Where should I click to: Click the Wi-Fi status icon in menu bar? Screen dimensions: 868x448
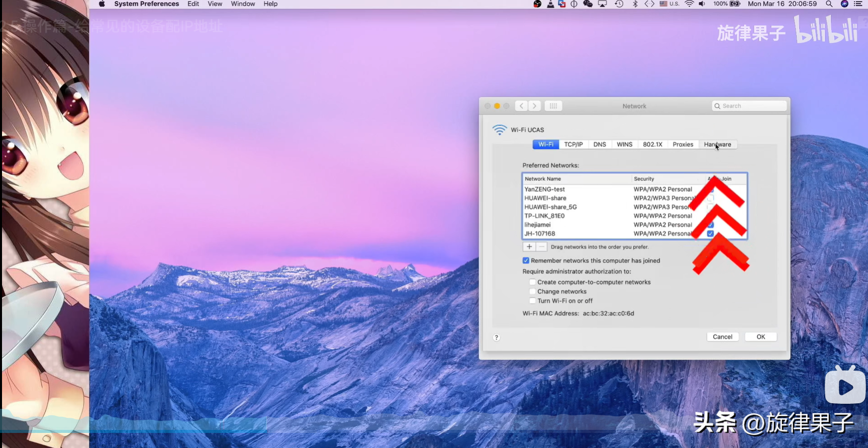pos(689,4)
